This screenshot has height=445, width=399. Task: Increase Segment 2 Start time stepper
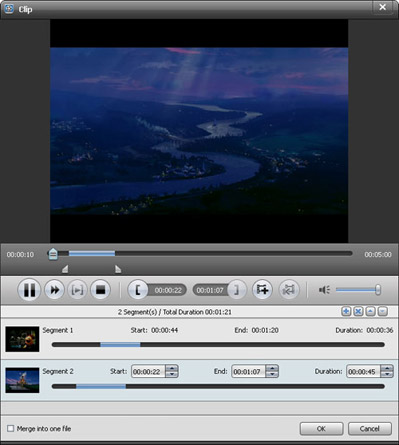pos(172,368)
